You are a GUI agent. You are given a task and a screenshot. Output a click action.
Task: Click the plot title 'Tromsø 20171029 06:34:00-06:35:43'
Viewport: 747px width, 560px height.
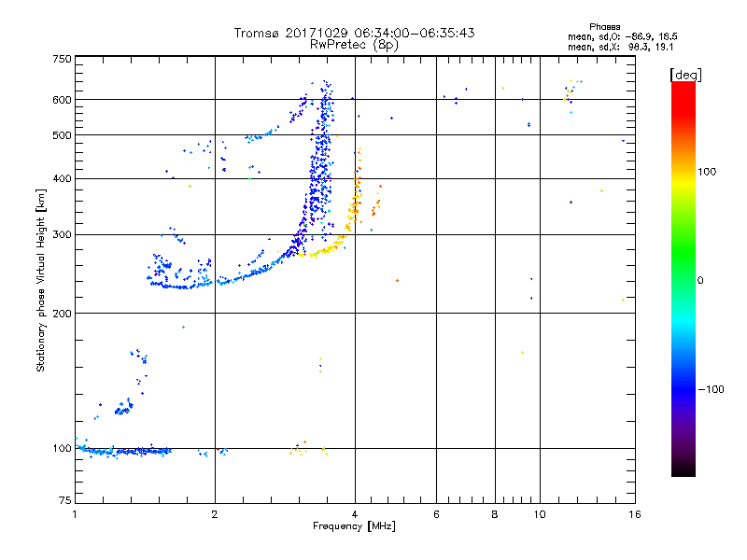(354, 33)
